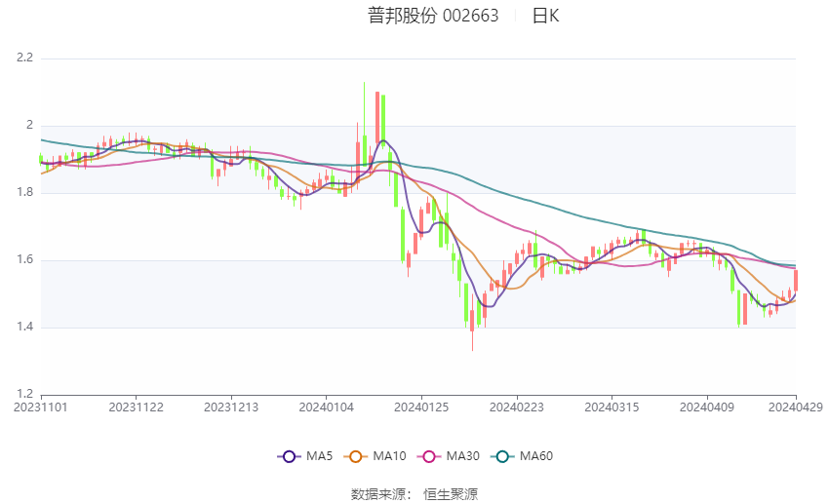Click the tallest red candlestick near 2.1
The image size is (829, 504).
click(x=377, y=118)
